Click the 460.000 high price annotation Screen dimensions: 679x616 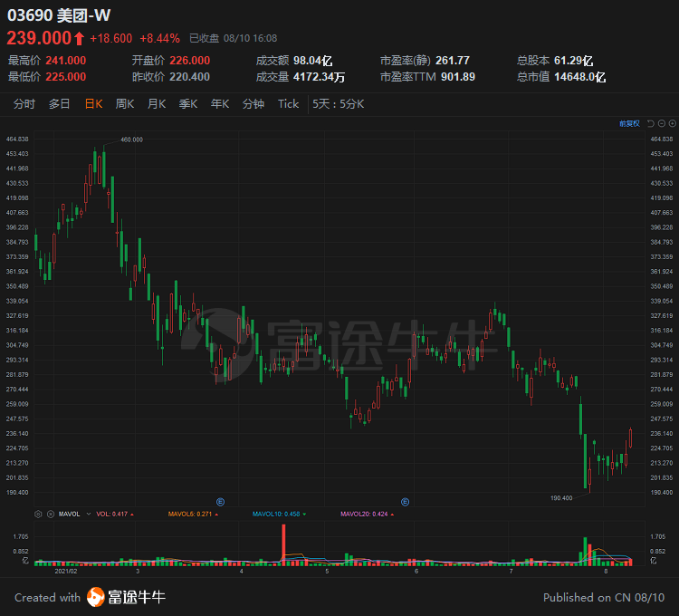pos(131,140)
